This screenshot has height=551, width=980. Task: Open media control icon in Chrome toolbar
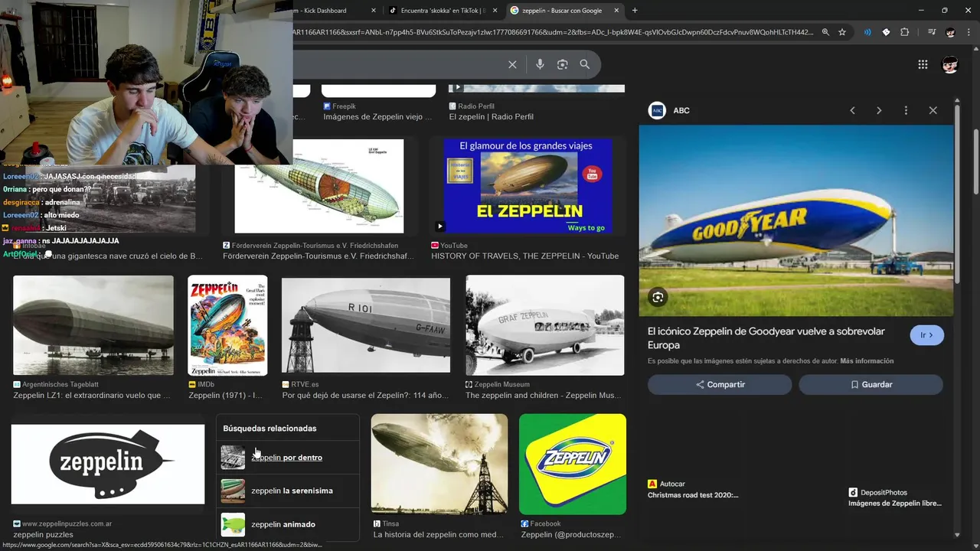tap(931, 32)
